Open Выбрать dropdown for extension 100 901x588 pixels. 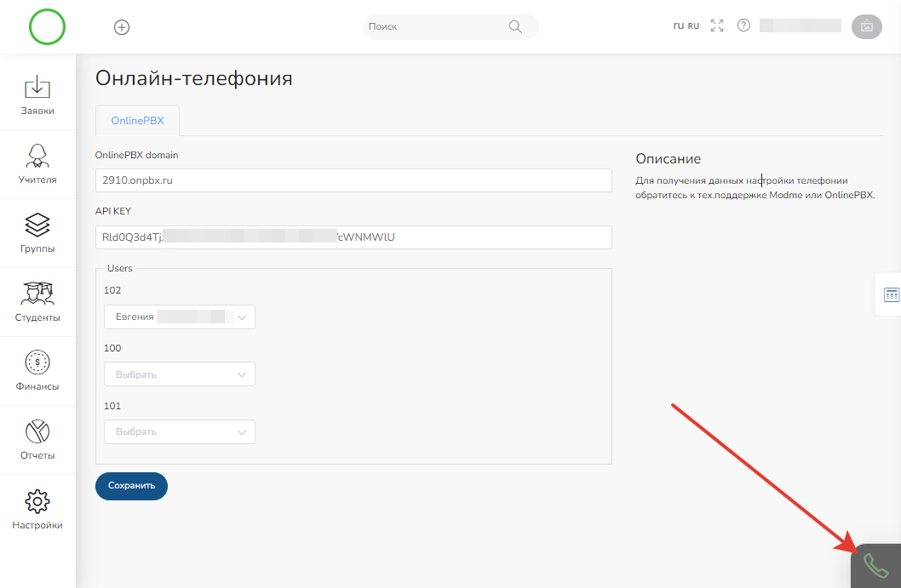pyautogui.click(x=179, y=374)
